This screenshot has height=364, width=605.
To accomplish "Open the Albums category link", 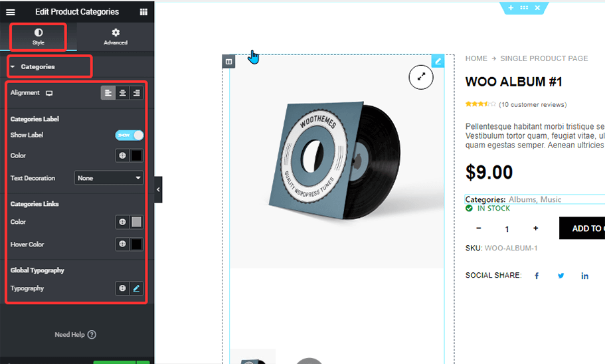I will 523,199.
